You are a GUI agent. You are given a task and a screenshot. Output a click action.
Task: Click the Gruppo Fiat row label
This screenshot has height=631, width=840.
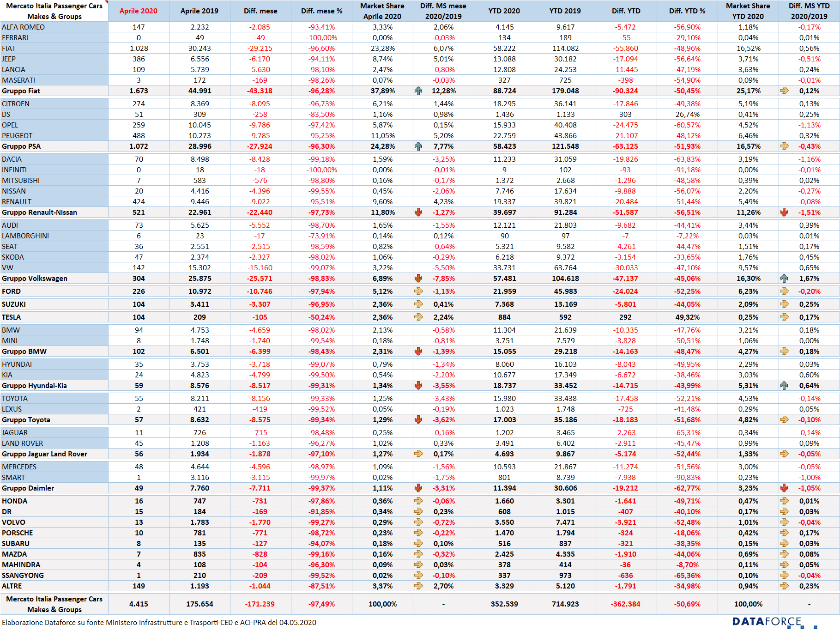pos(21,91)
